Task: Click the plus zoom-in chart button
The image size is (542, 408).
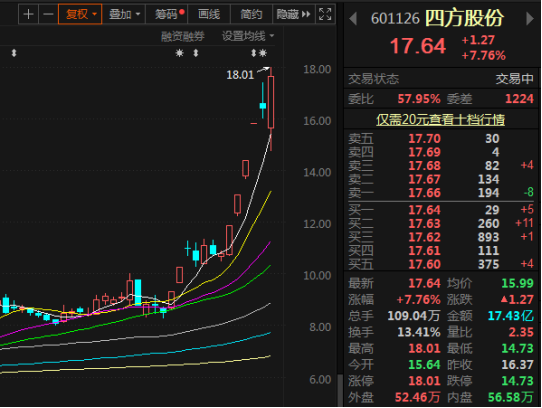Action: 28,15
